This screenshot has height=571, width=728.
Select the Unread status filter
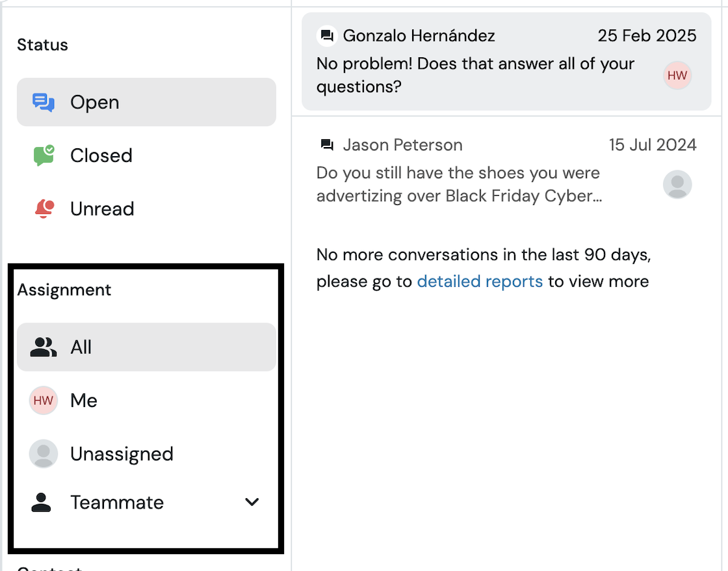pos(146,209)
